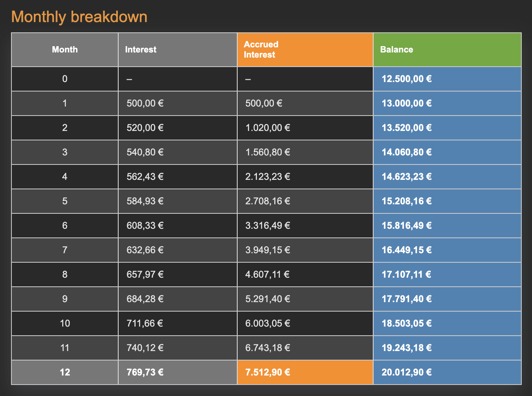
Task: Select balance 15.208,16 € cell
Action: pyautogui.click(x=447, y=201)
